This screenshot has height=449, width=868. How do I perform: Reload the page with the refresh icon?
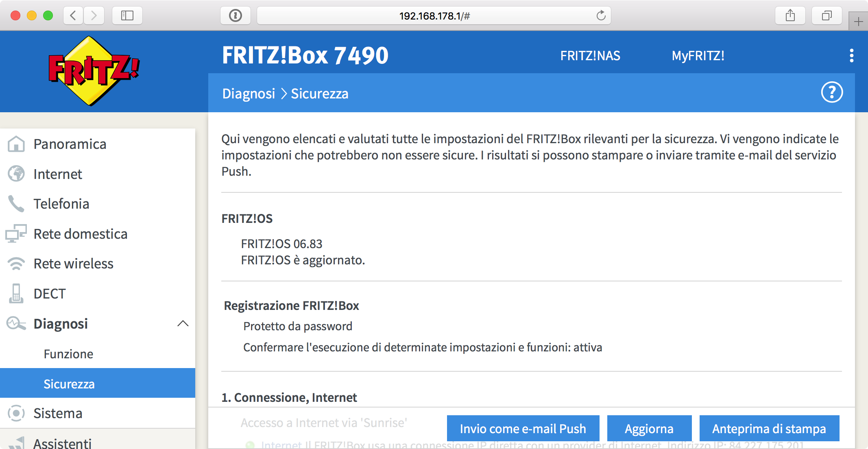click(x=601, y=16)
